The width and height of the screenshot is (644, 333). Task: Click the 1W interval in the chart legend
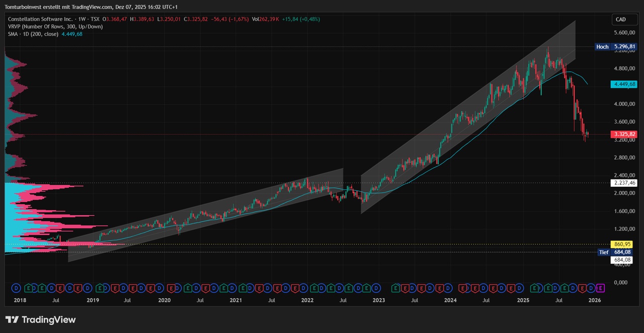tap(79, 19)
